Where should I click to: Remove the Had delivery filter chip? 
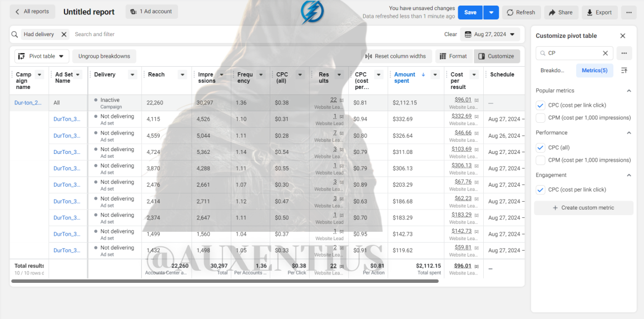tap(63, 34)
